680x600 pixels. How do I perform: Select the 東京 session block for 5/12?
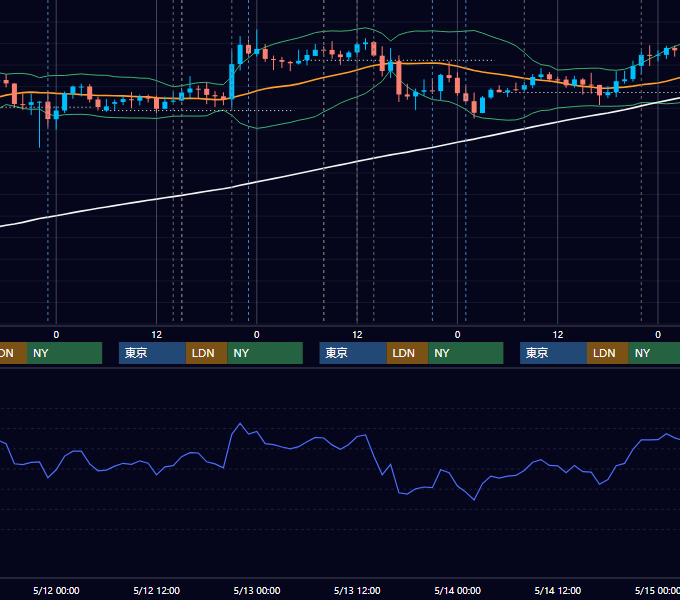point(152,353)
